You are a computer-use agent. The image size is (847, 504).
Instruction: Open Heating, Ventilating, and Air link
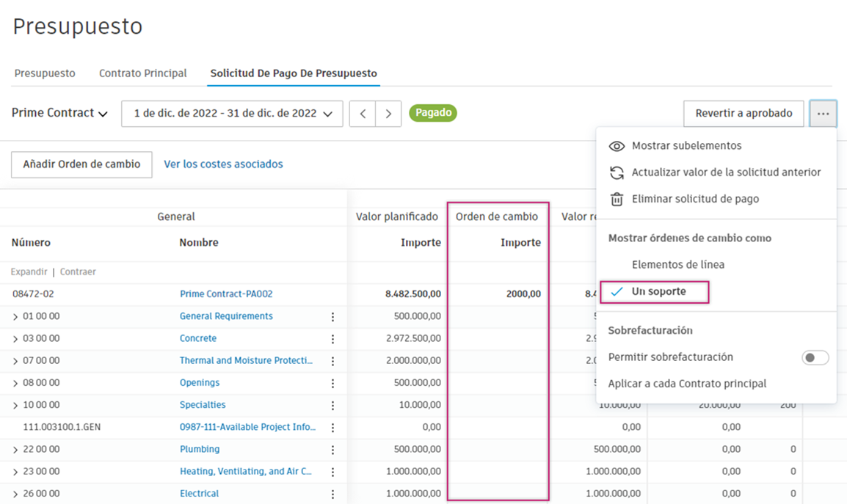(x=245, y=471)
